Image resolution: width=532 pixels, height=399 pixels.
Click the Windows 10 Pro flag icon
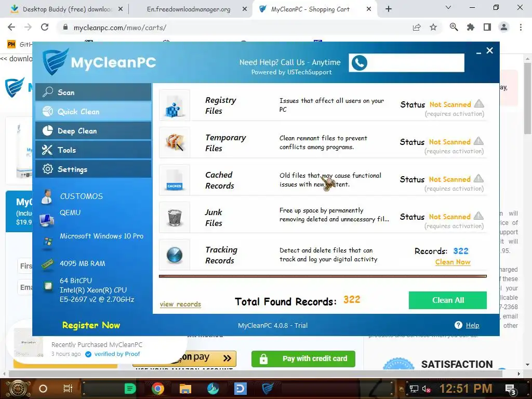[47, 242]
